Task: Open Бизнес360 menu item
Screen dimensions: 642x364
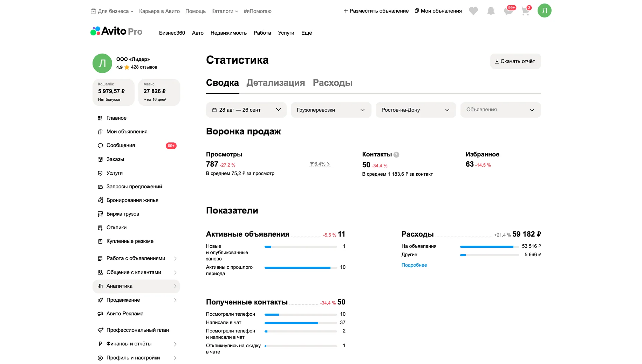Action: pos(172,33)
